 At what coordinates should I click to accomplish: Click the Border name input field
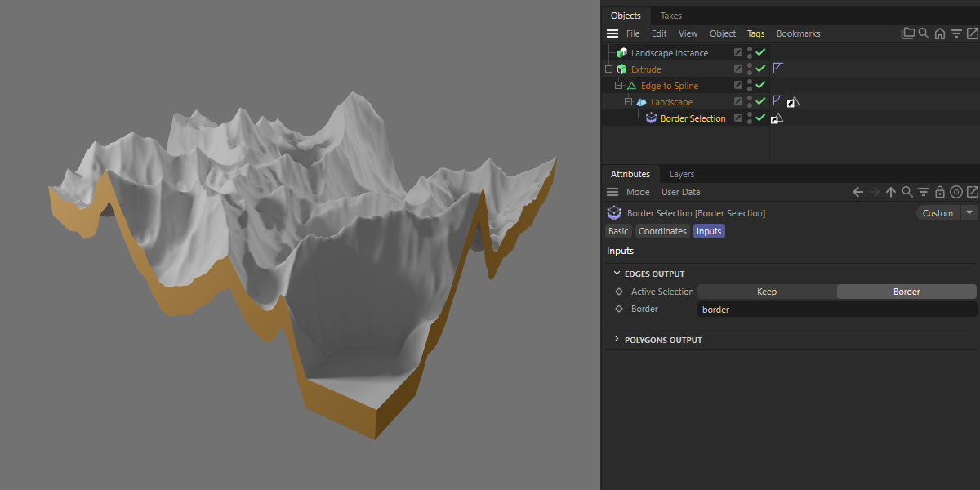coord(837,310)
